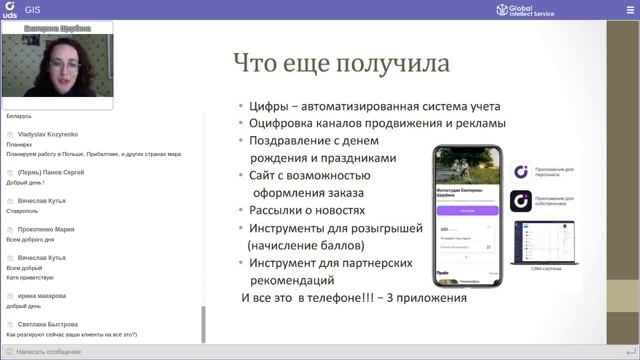Select chat user name (Пермь) Панов Сергей
The width and height of the screenshot is (640, 360).
coord(51,172)
